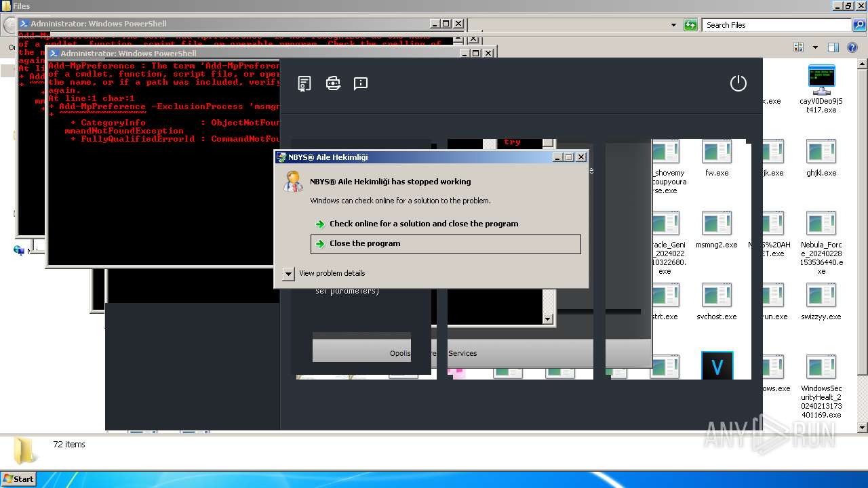
Task: Click the power button icon in dark app
Action: pyautogui.click(x=738, y=83)
